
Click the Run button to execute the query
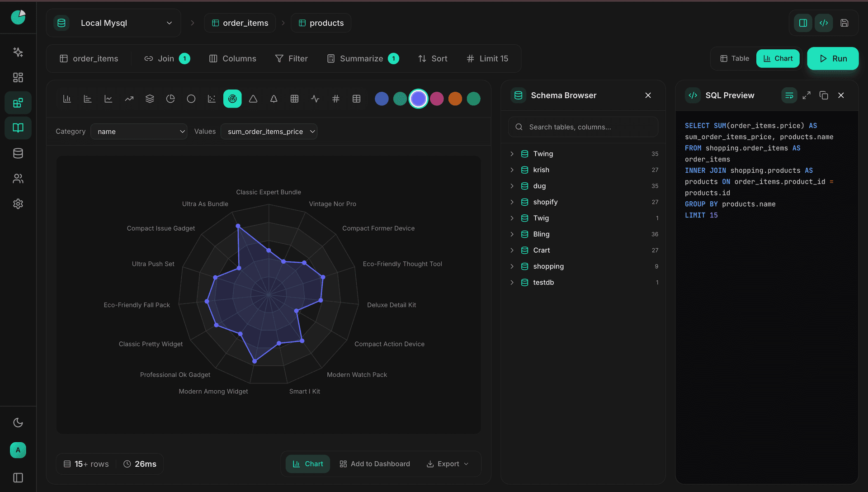(833, 58)
